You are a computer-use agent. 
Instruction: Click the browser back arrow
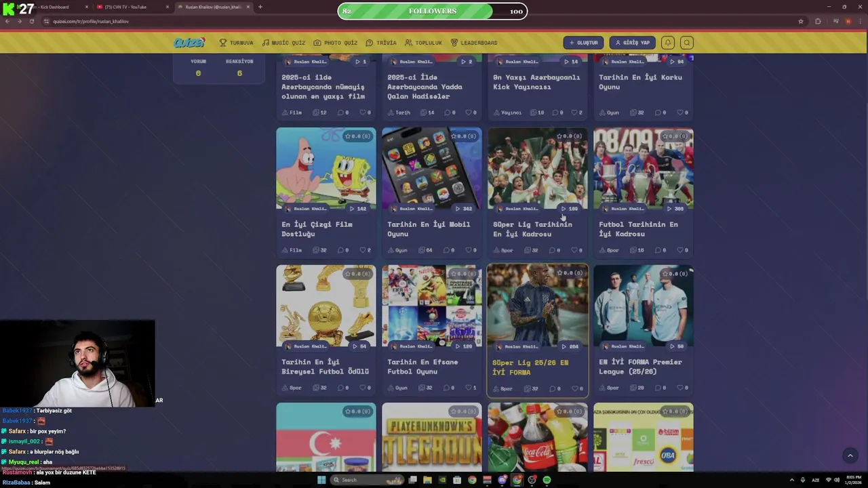[7, 21]
